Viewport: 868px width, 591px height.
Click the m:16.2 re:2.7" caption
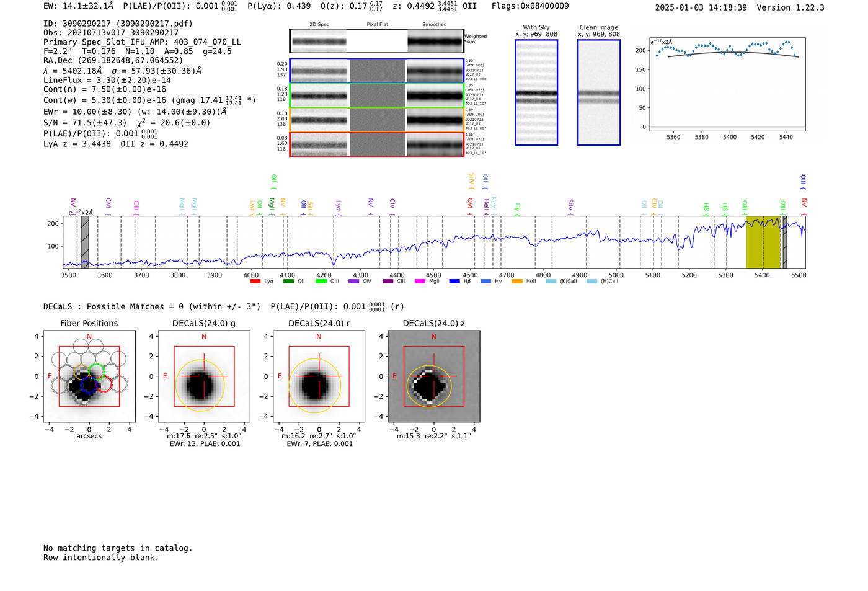click(319, 436)
